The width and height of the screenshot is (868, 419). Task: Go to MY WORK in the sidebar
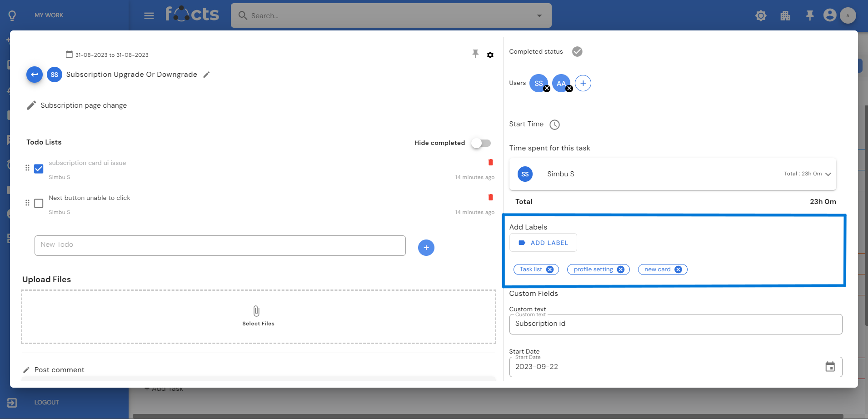point(49,15)
